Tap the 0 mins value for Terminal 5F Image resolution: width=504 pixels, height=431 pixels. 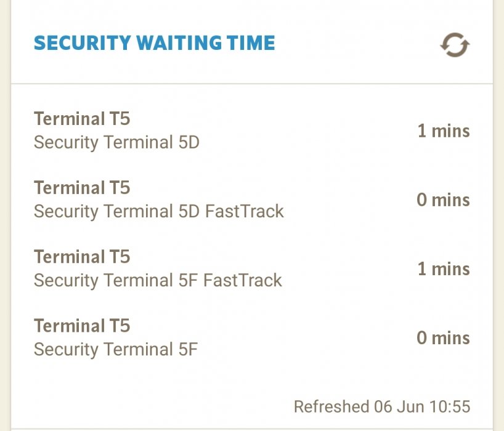(x=443, y=337)
